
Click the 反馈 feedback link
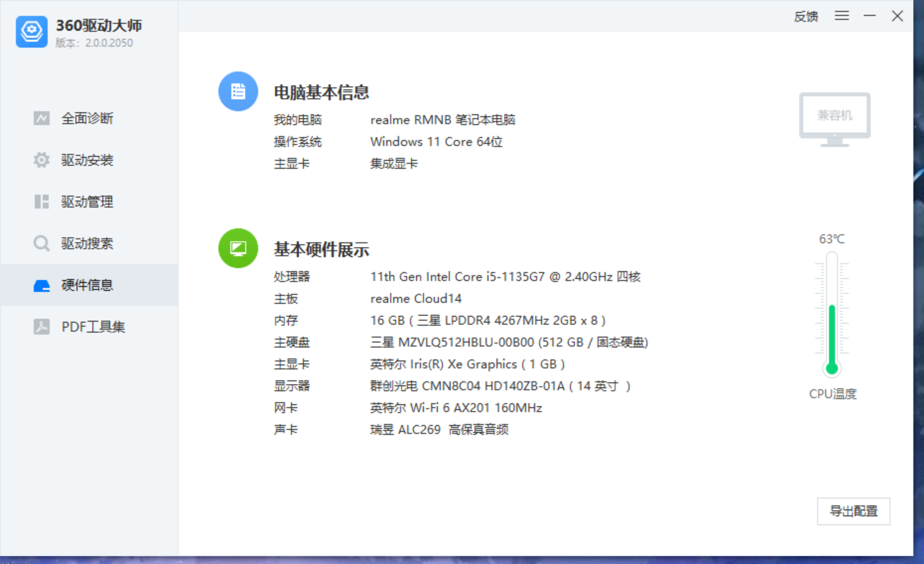(806, 17)
